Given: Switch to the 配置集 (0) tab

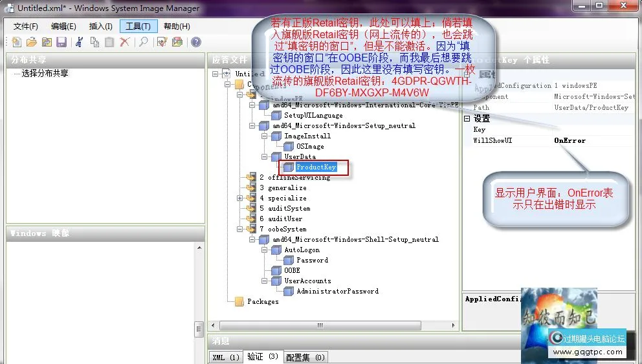Looking at the screenshot, I should (305, 358).
